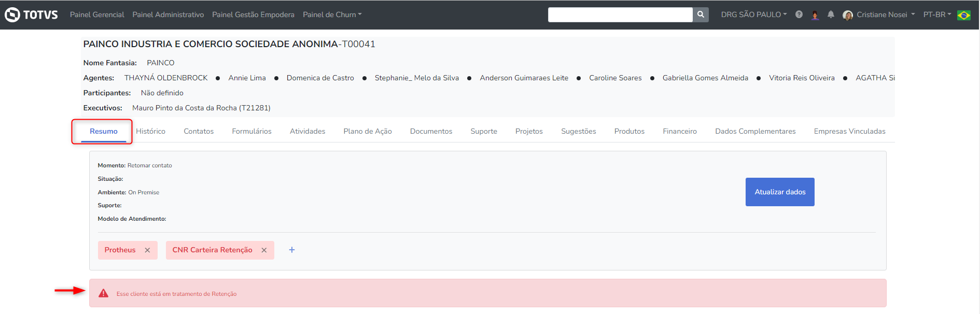This screenshot has width=980, height=314.
Task: Open the Plano de Ação tab
Action: 368,131
